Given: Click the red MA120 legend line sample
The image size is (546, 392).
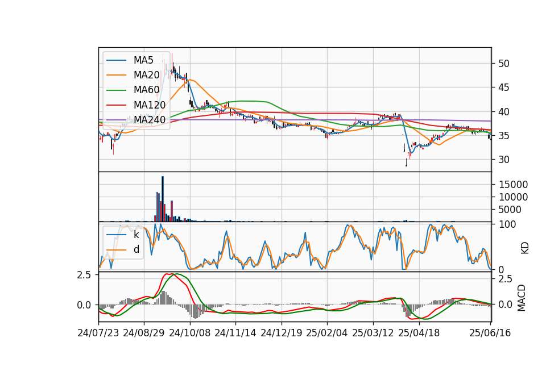Looking at the screenshot, I should click(116, 105).
